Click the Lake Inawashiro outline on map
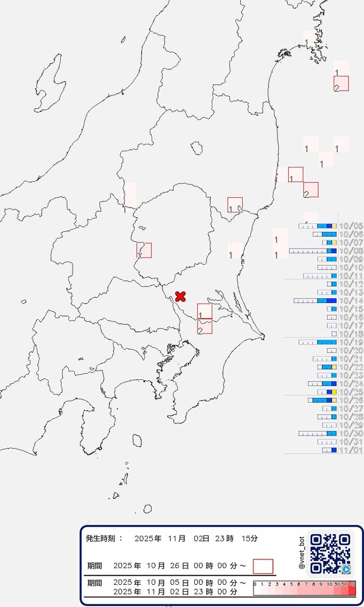 click(x=197, y=148)
